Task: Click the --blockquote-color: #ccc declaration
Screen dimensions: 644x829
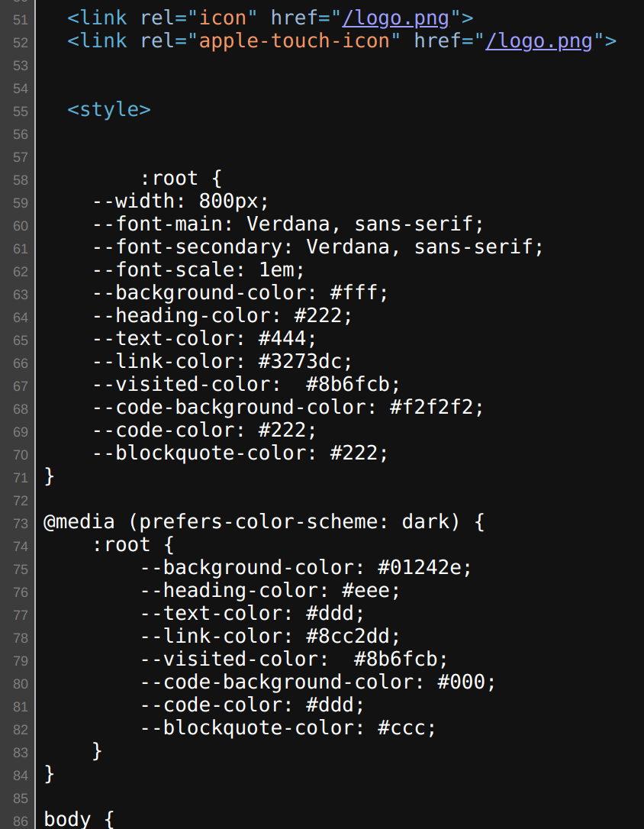Action: [x=288, y=727]
